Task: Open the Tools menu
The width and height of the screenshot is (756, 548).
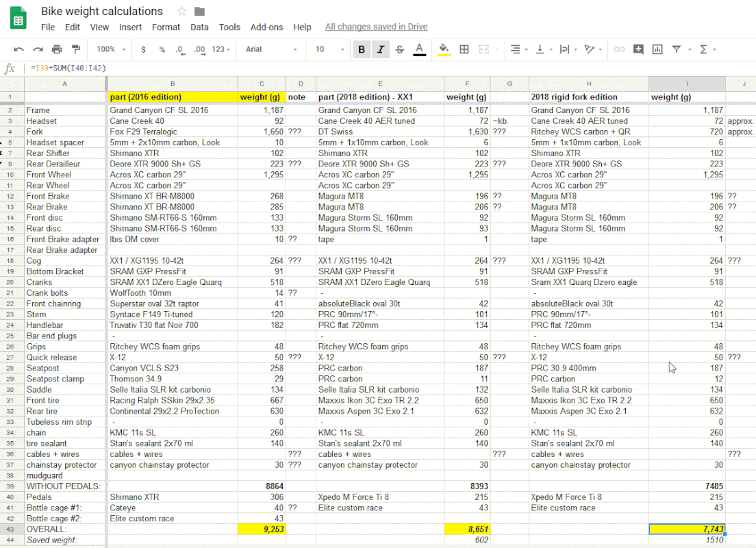Action: pyautogui.click(x=229, y=27)
